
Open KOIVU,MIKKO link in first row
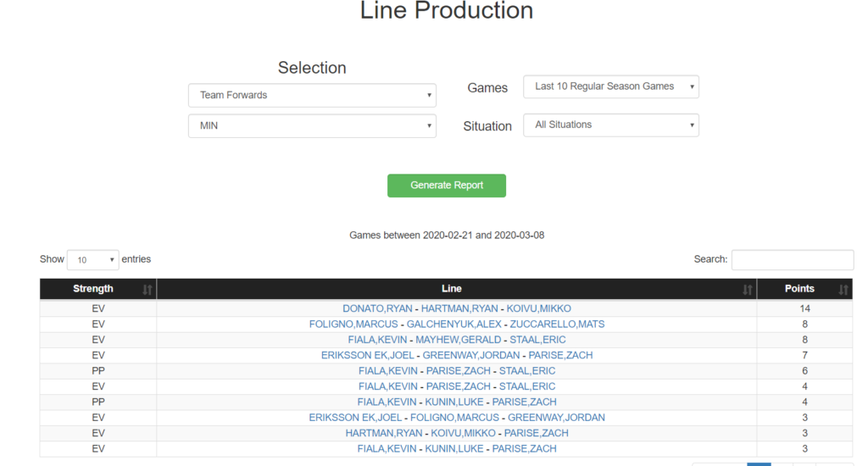click(x=538, y=308)
